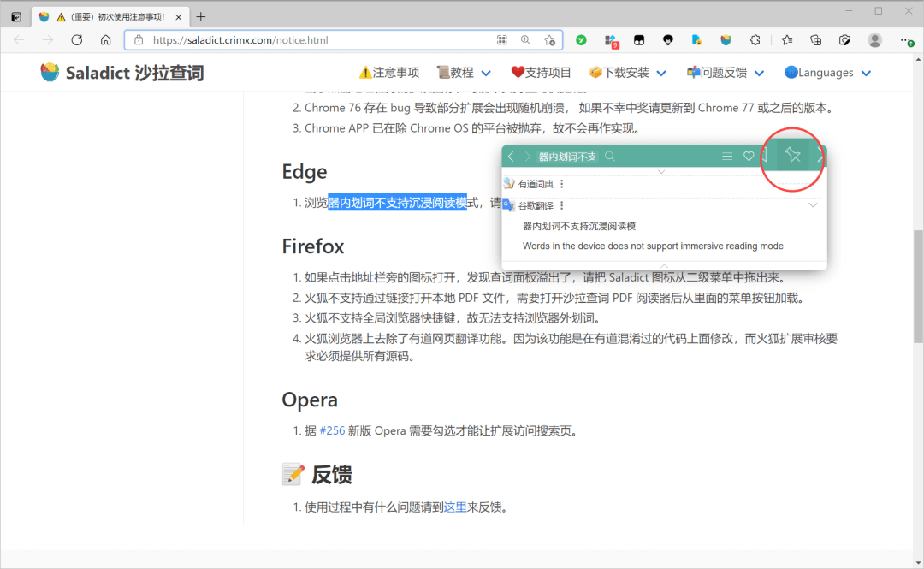The height and width of the screenshot is (569, 924).
Task: Open the Saladict extension toolbar icon
Action: (x=726, y=40)
